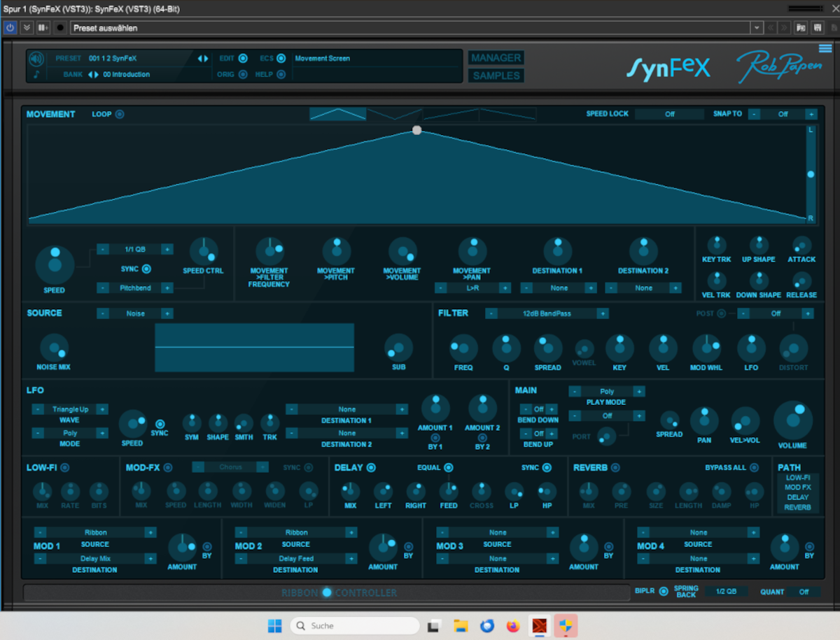The image size is (840, 640).
Task: Open the SAMPLES screen
Action: [x=496, y=76]
